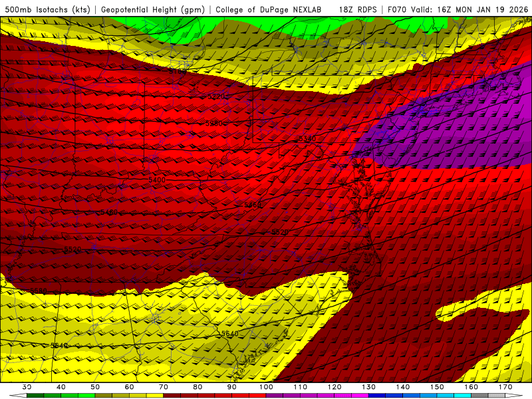Select the 150 knot legend label
The height and width of the screenshot is (399, 532).
coord(437,387)
